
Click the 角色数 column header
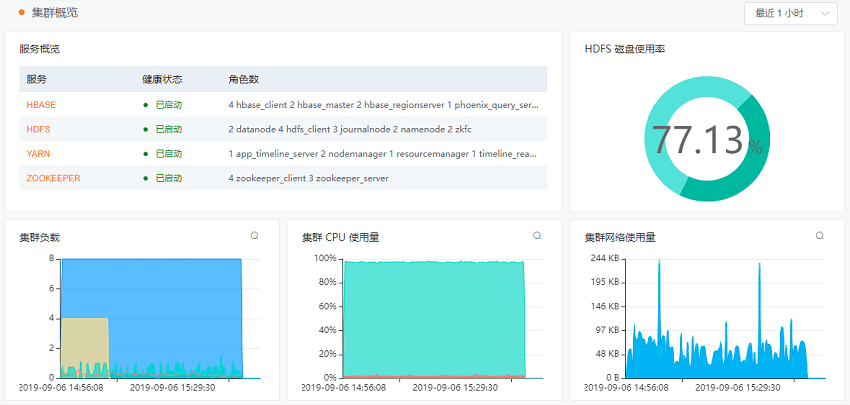click(244, 79)
